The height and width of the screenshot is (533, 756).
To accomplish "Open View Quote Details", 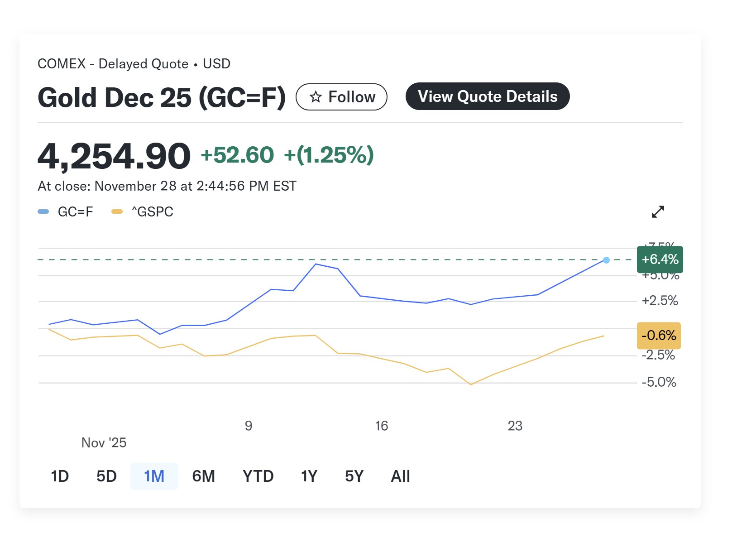I will pos(488,96).
